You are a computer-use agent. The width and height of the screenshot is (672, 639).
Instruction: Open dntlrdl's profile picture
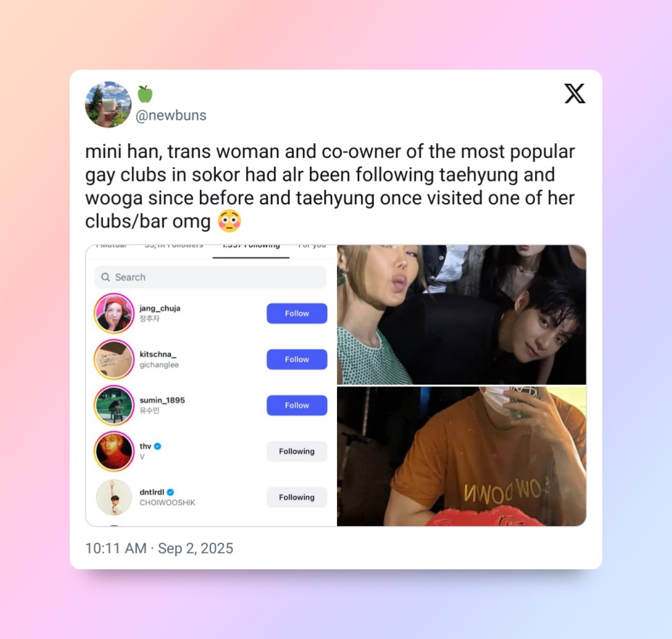[x=114, y=497]
